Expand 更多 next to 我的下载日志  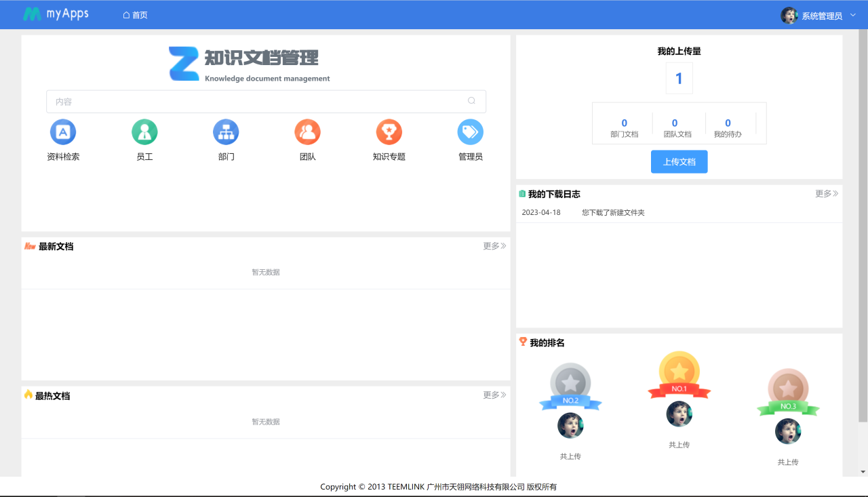click(x=826, y=193)
